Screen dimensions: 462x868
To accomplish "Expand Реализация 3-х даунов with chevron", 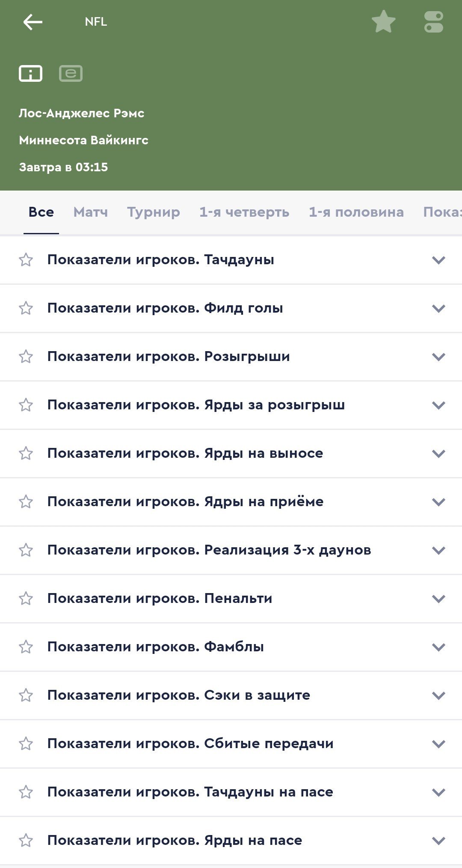I will pos(438,550).
